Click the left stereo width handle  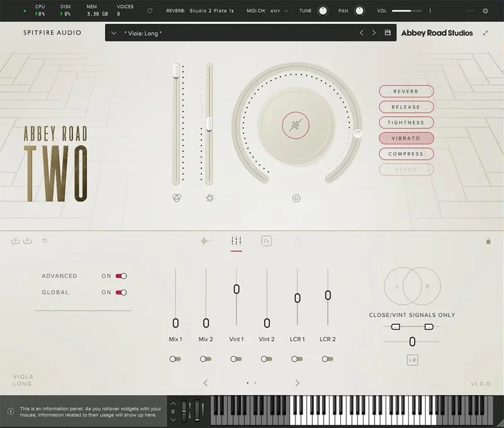point(396,327)
